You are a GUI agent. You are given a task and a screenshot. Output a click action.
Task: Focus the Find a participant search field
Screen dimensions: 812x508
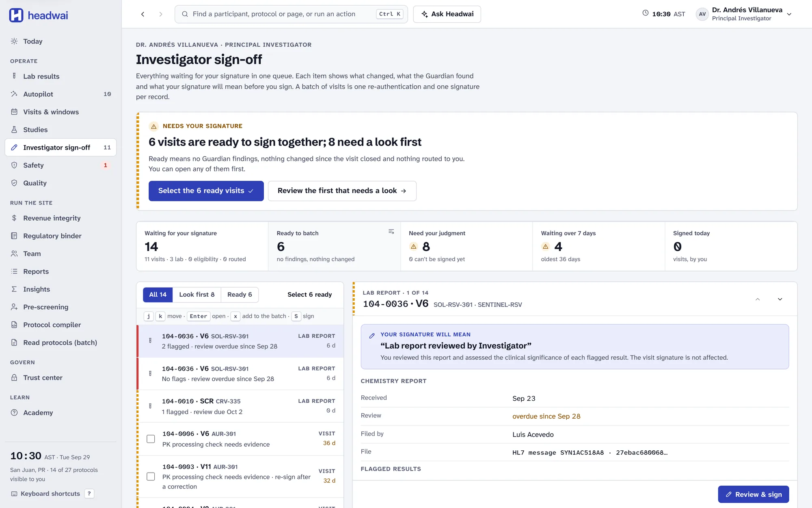coord(291,14)
